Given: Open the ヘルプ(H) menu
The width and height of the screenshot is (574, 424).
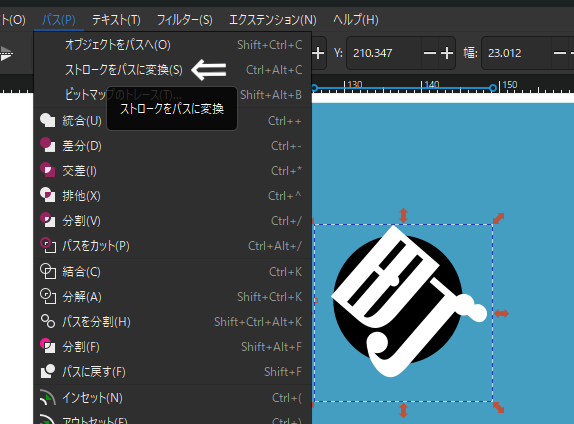Looking at the screenshot, I should pyautogui.click(x=355, y=20).
